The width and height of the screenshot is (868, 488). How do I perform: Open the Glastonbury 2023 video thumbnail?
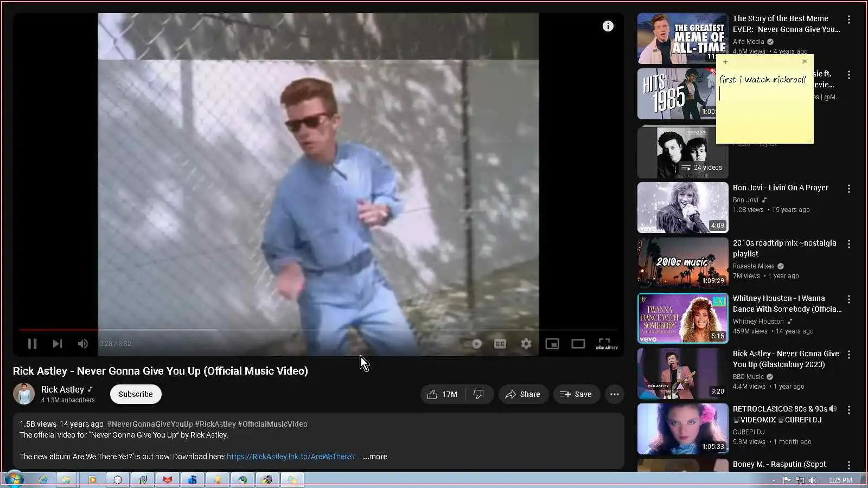(x=682, y=374)
